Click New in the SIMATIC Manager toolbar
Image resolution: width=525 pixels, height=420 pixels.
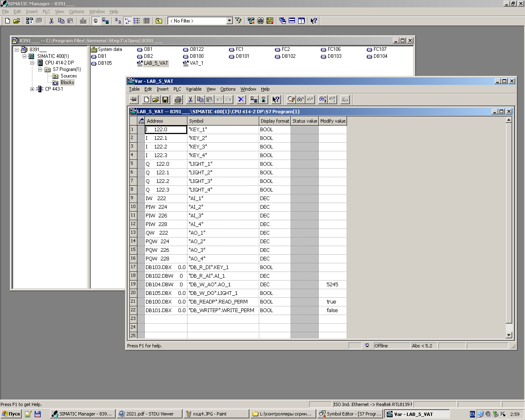pos(7,21)
